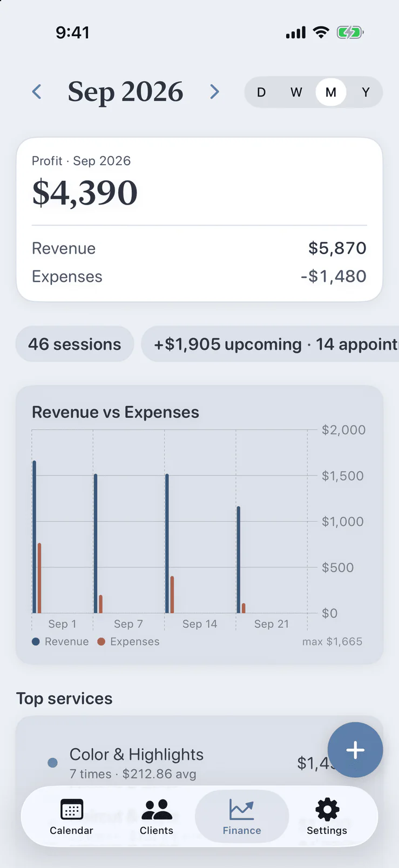Tap the Sep 7 revenue bar
Image resolution: width=399 pixels, height=868 pixels.
point(96,544)
